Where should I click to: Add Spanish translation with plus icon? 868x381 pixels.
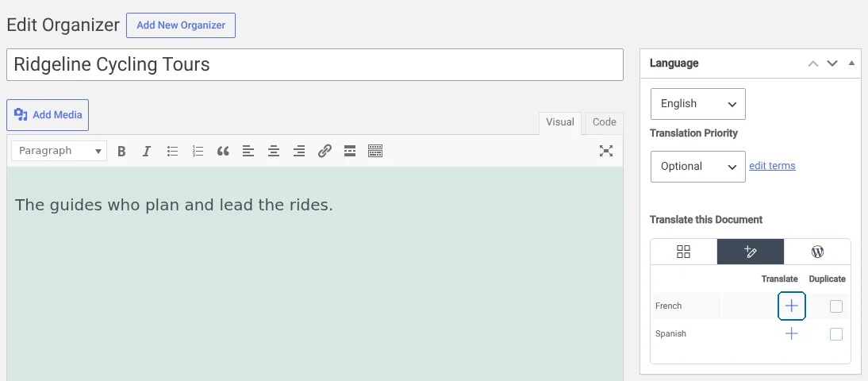pyautogui.click(x=792, y=333)
